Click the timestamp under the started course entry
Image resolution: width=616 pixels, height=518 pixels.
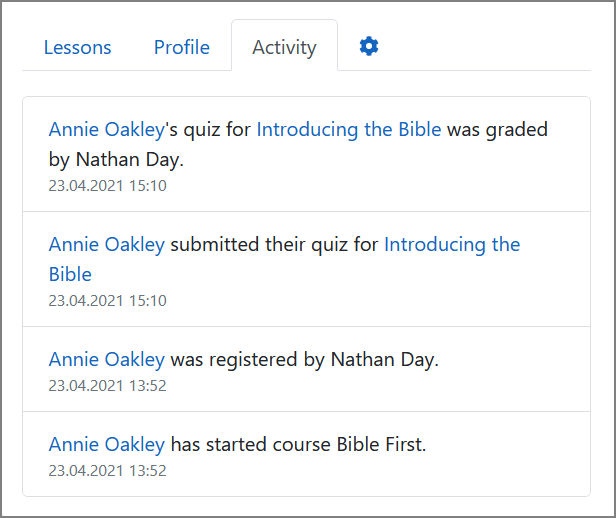(x=107, y=471)
